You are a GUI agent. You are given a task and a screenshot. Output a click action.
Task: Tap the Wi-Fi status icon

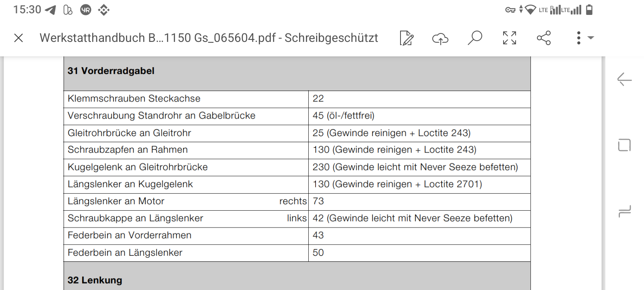click(530, 10)
